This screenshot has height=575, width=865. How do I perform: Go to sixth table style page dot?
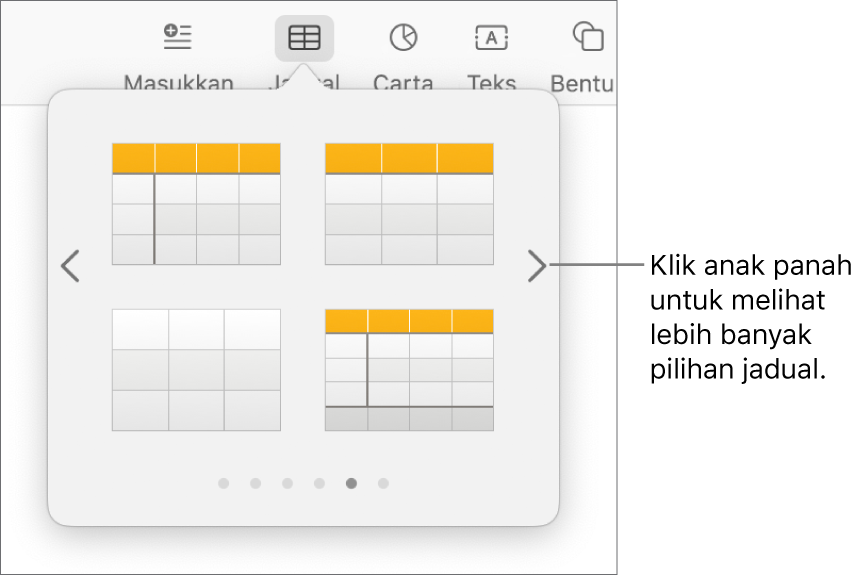(383, 484)
